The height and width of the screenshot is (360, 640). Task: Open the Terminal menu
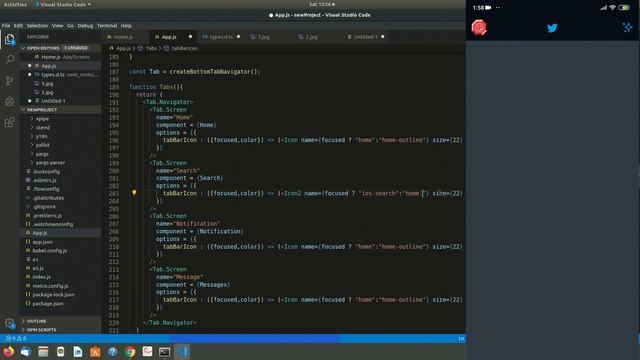point(107,25)
